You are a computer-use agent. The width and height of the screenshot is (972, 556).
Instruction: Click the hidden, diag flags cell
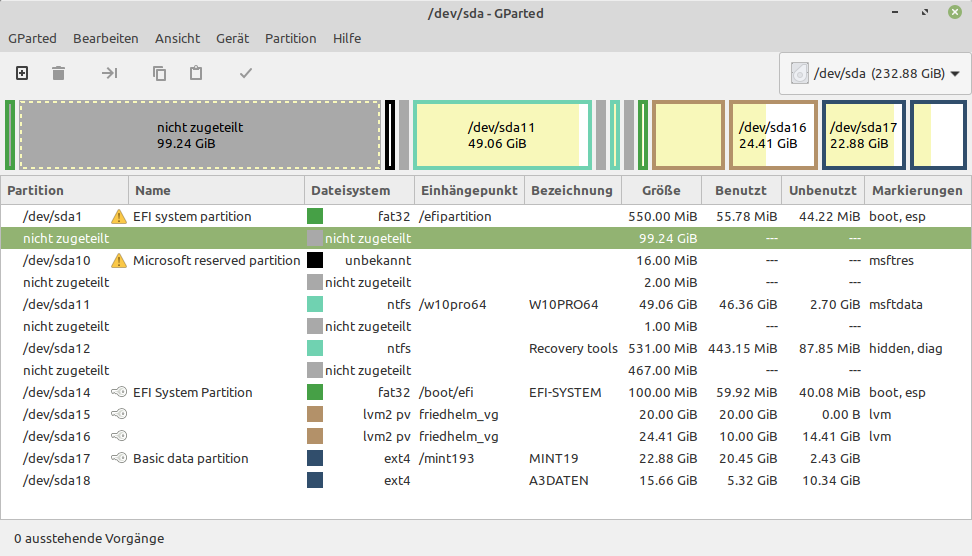coord(906,348)
